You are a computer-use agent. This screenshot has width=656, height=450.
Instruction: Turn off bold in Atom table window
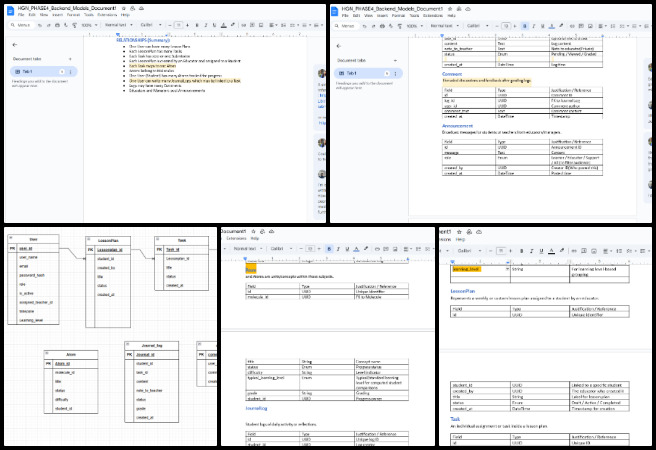tap(329, 249)
